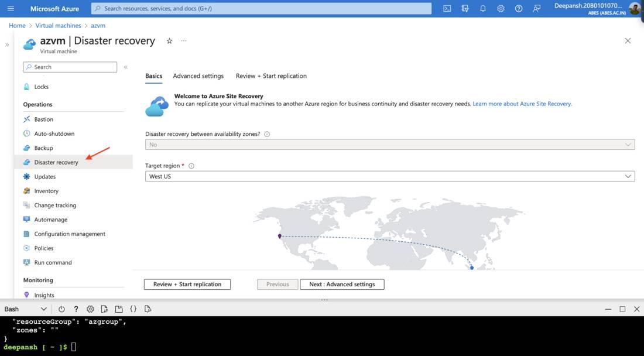644x356 pixels.
Task: Open the Feedback icon in header
Action: [x=536, y=8]
